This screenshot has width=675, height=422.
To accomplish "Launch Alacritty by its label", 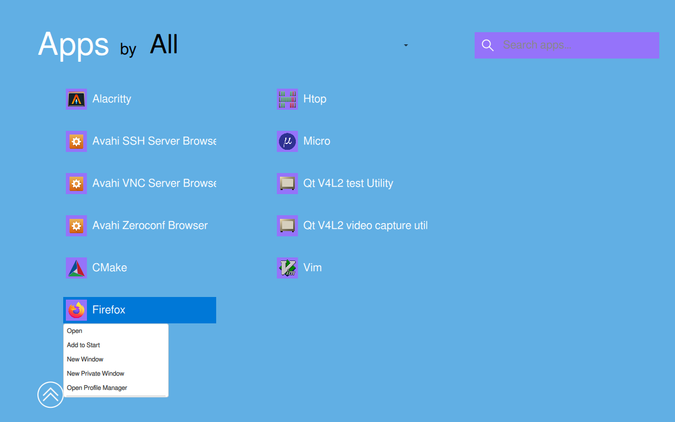I will (x=111, y=99).
